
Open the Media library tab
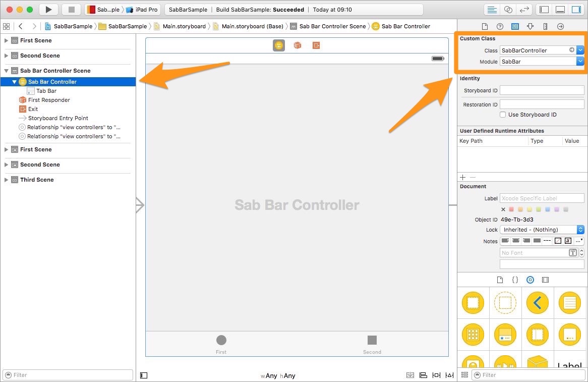pyautogui.click(x=545, y=280)
